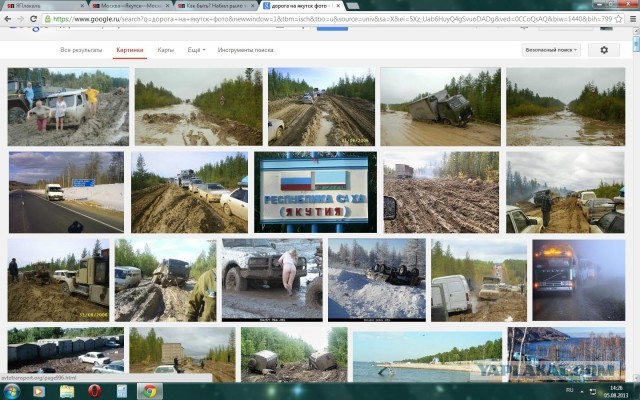Select the 'Все результаты' search tab
Screen dimensions: 640x400
81,50
